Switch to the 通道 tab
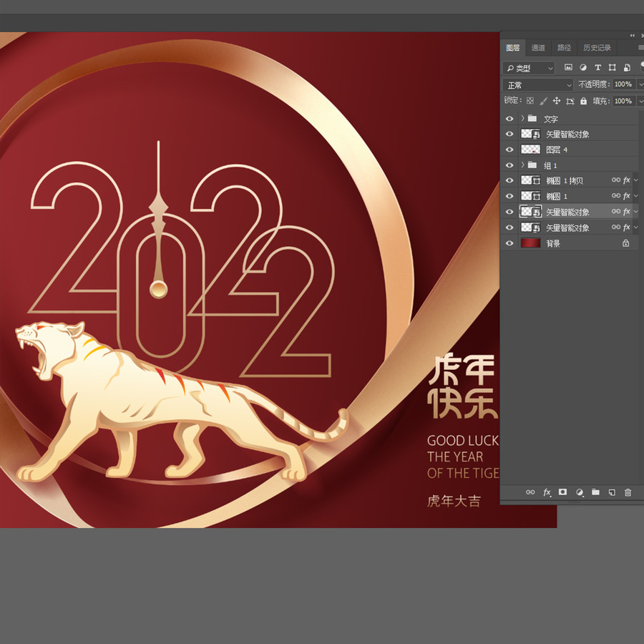Image resolution: width=644 pixels, height=644 pixels. (538, 48)
